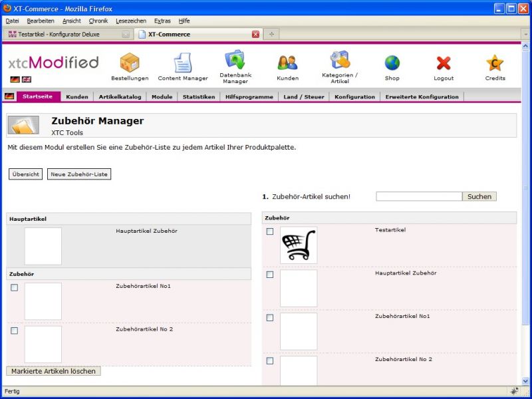The height and width of the screenshot is (399, 532).
Task: Click the page scrollbar up arrow
Action: coord(525,46)
